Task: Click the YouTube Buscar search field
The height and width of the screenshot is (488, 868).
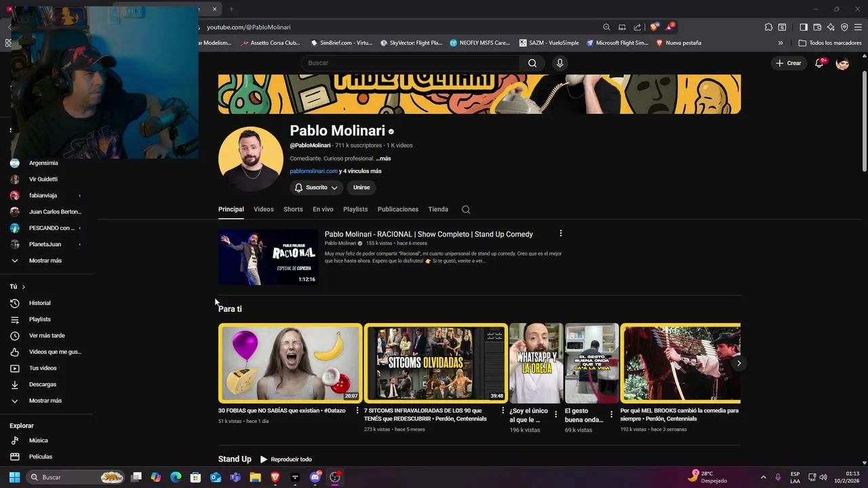Action: click(410, 63)
